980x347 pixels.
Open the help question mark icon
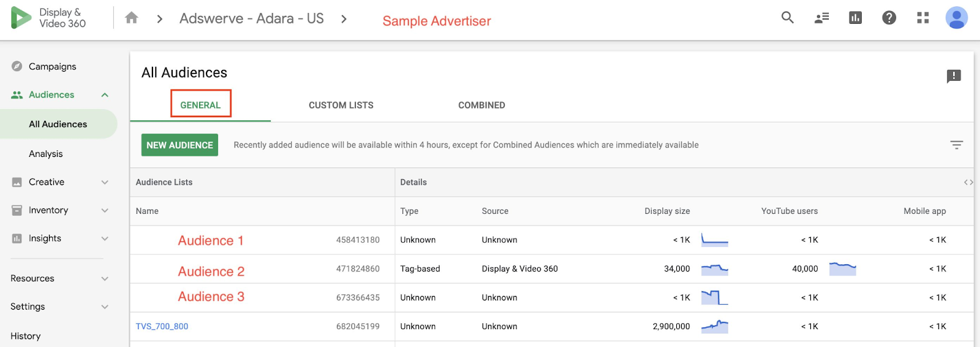(889, 18)
